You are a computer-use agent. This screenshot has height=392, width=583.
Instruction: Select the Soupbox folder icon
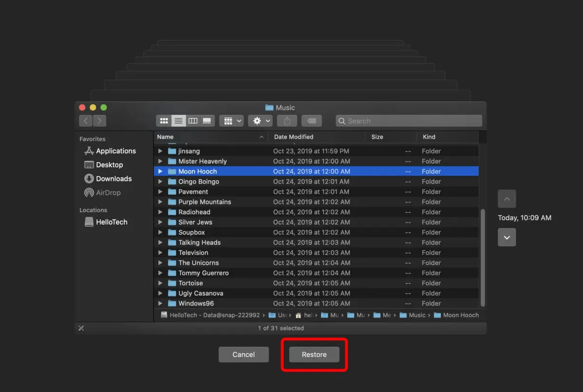172,232
